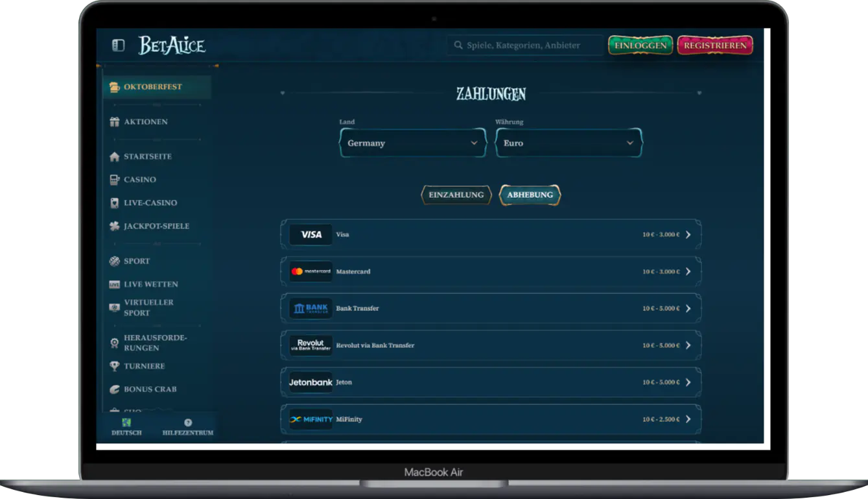Open Oktoberfest beer mug icon
Image resolution: width=868 pixels, height=499 pixels.
point(115,87)
